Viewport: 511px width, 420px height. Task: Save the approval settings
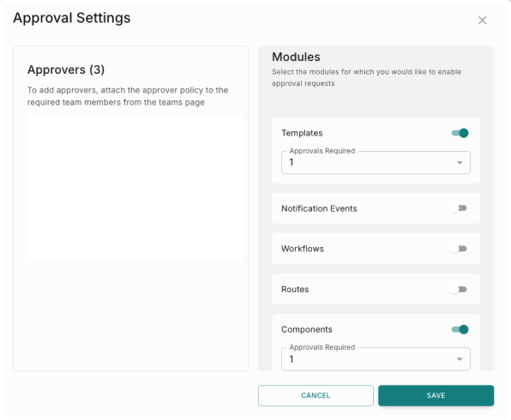point(436,395)
